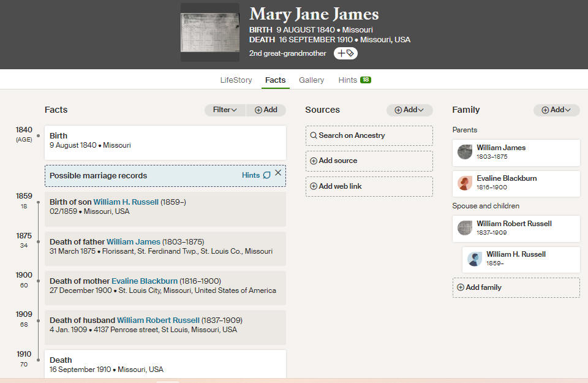Click Evaline Blackburn's avatar icon

465,183
